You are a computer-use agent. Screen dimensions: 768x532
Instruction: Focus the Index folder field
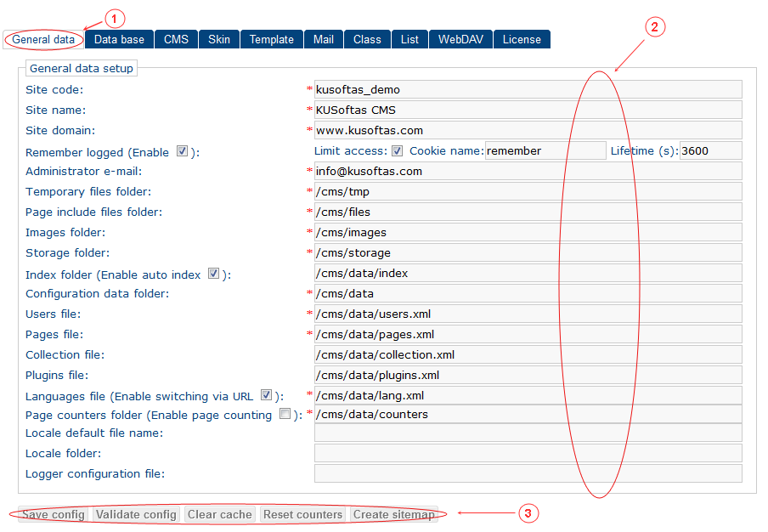pyautogui.click(x=528, y=274)
